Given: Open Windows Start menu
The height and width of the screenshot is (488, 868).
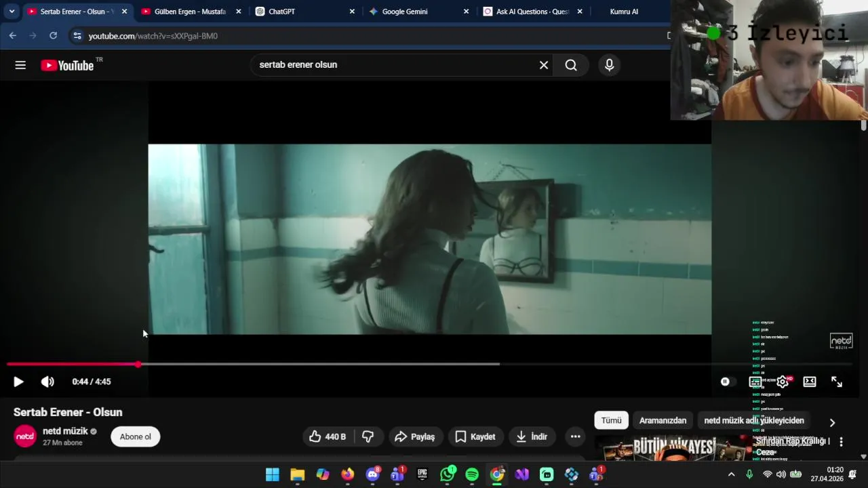Looking at the screenshot, I should click(273, 474).
